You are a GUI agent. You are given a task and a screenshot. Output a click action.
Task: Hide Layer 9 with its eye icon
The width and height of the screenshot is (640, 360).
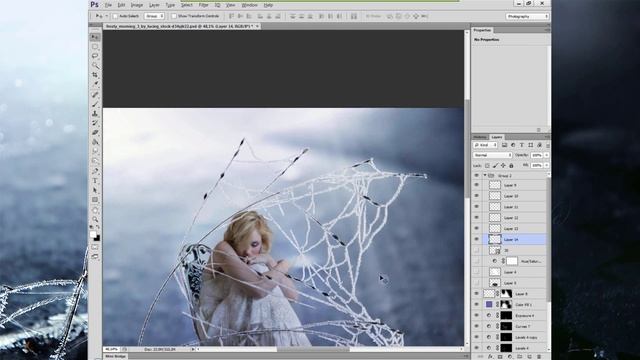click(476, 185)
